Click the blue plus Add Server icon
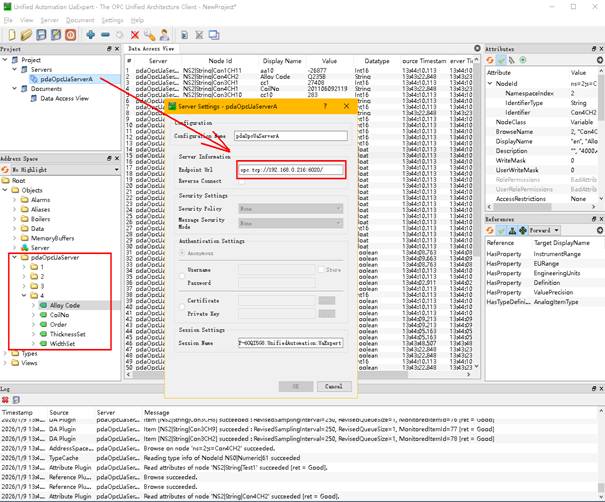 [x=91, y=34]
